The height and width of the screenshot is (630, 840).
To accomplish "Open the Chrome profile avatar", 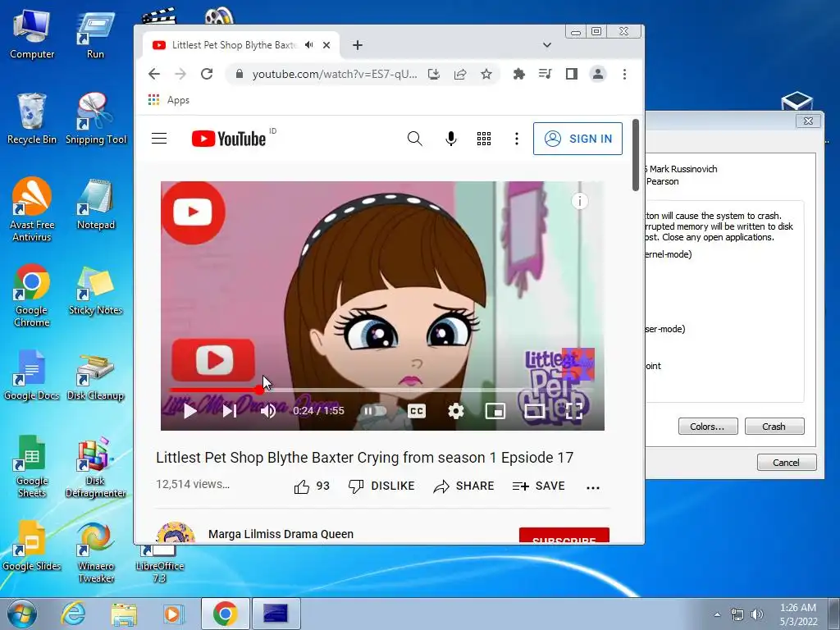I will [x=598, y=74].
